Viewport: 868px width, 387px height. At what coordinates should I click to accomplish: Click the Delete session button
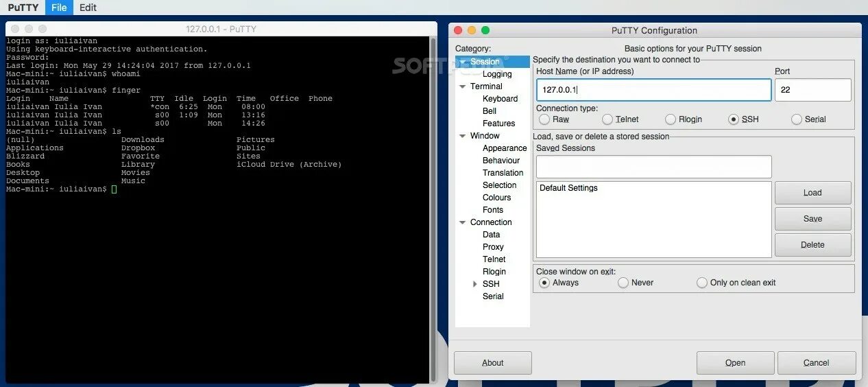(812, 245)
